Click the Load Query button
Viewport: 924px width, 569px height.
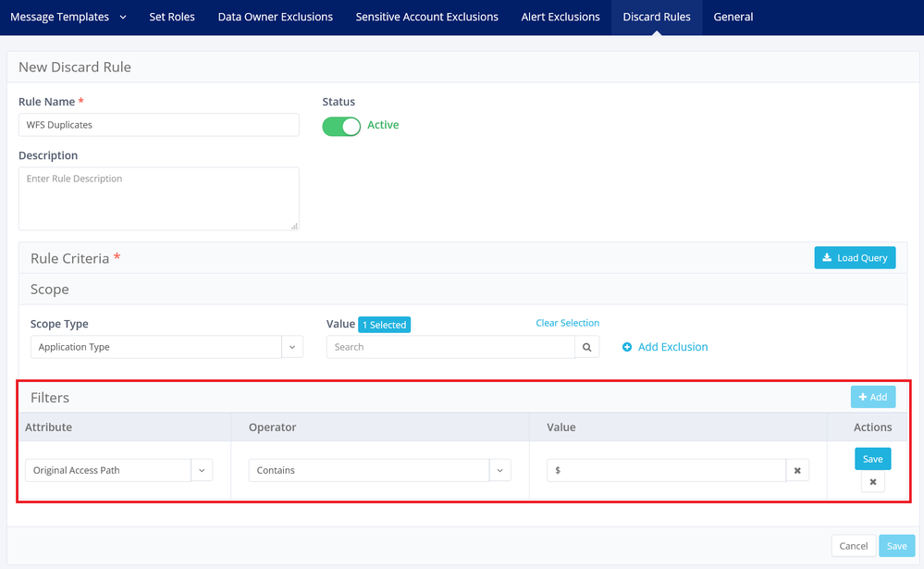[x=855, y=258]
